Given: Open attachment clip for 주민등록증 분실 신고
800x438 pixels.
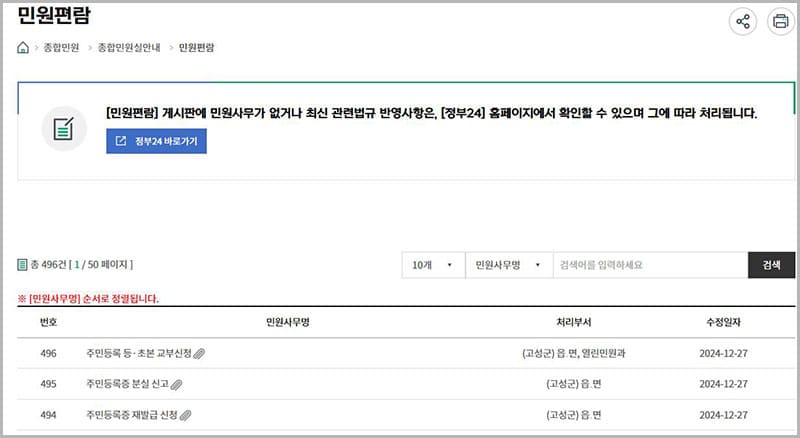Looking at the screenshot, I should coord(177,384).
